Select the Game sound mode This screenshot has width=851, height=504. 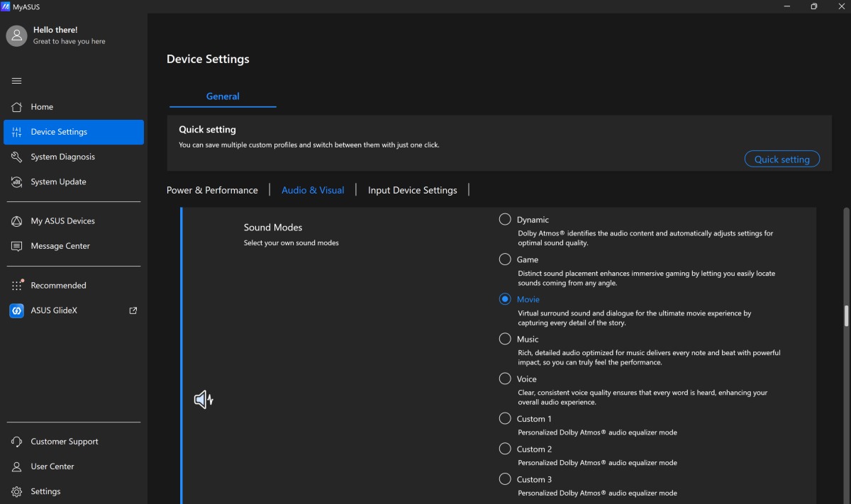pos(505,259)
